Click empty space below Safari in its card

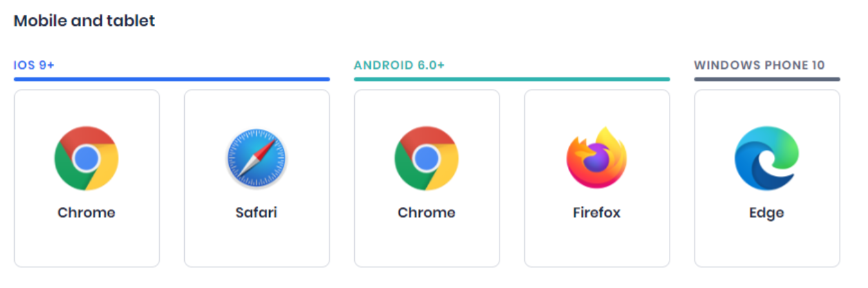tap(257, 245)
